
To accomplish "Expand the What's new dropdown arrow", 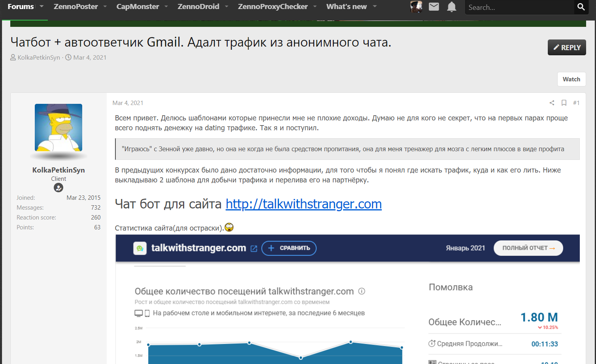I will point(375,6).
